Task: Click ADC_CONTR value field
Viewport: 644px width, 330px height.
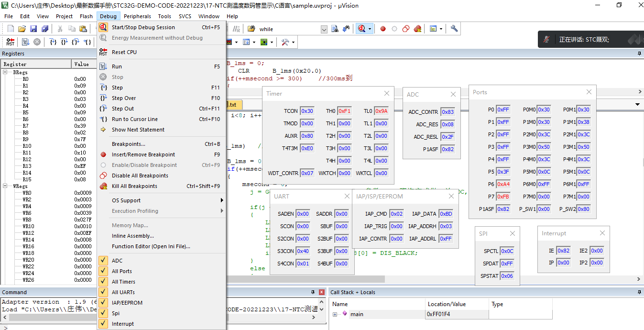Action: point(448,112)
